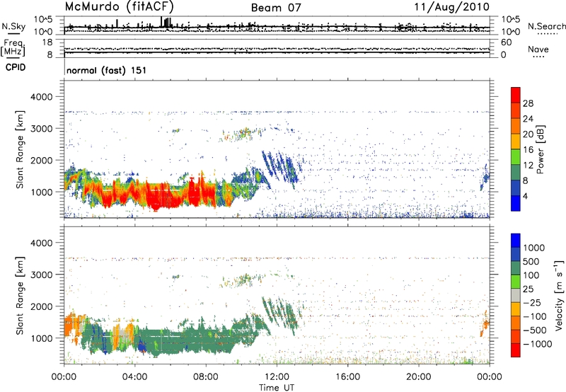Click the 10^5 label on left of sky-noise panel
This screenshot has width=566, height=392.
[x=43, y=19]
